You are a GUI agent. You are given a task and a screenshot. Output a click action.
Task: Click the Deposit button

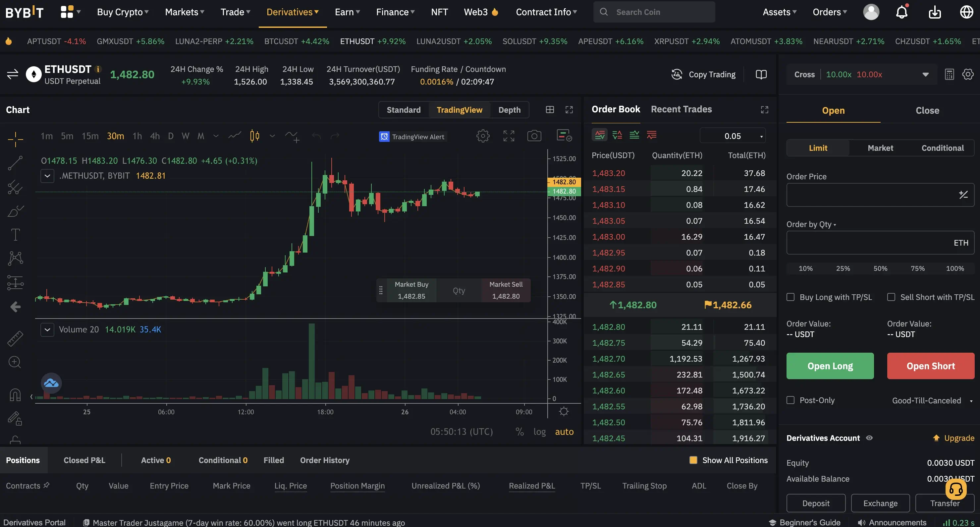(x=816, y=503)
